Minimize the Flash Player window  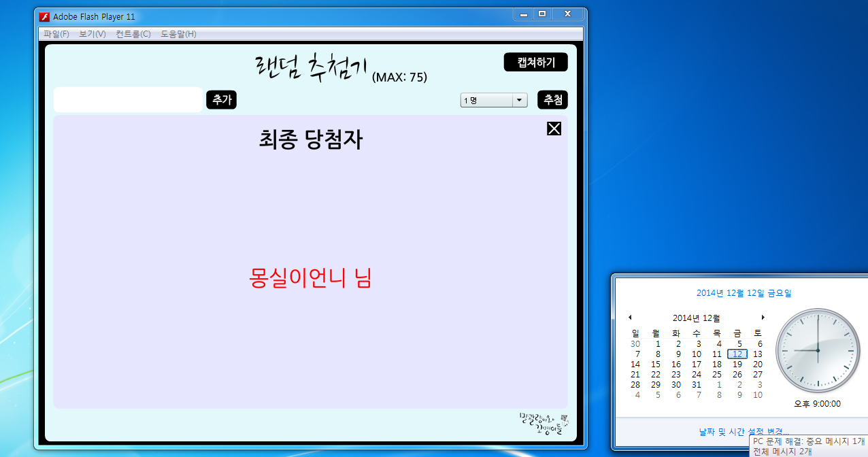pyautogui.click(x=524, y=14)
